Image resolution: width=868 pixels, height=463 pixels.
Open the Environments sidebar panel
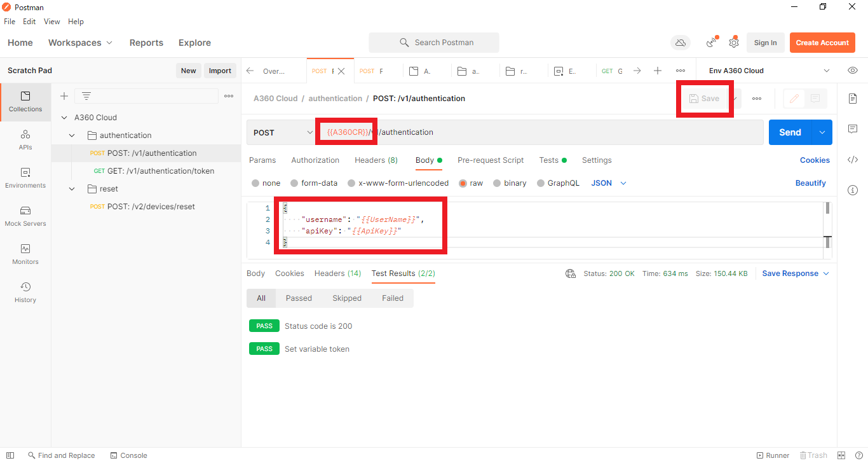(25, 178)
